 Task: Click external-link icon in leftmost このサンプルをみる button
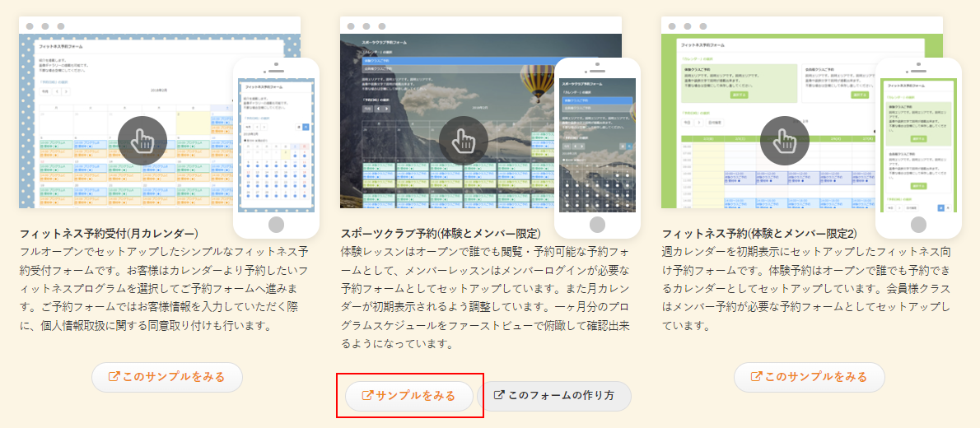[x=114, y=377]
